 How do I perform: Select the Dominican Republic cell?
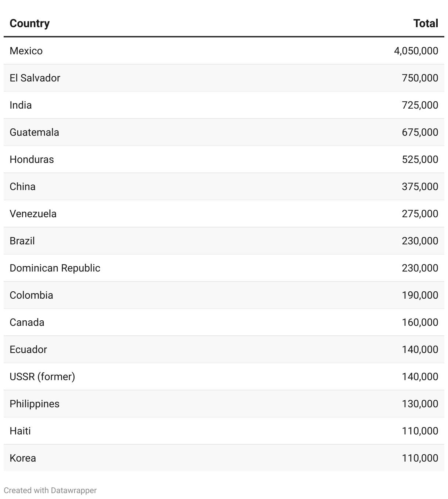[55, 268]
